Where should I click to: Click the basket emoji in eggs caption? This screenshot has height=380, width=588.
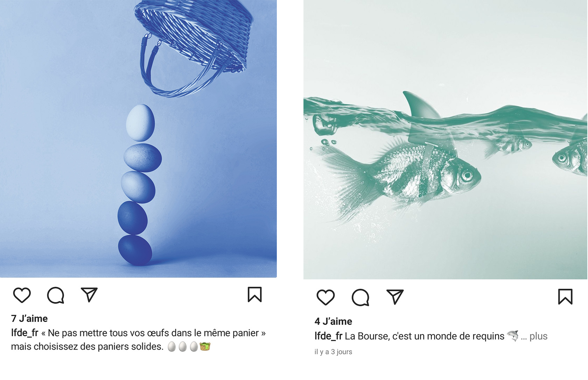pyautogui.click(x=205, y=346)
